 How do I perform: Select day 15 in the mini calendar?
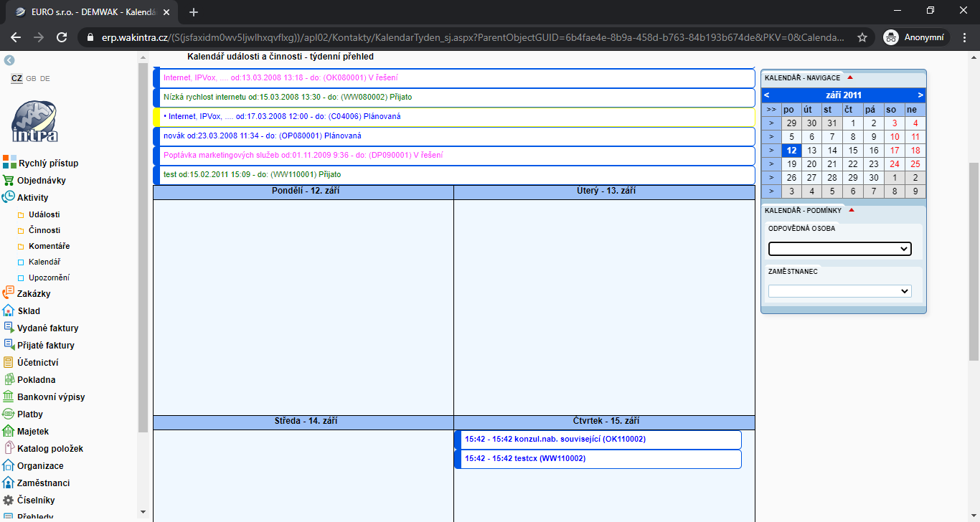pos(852,151)
